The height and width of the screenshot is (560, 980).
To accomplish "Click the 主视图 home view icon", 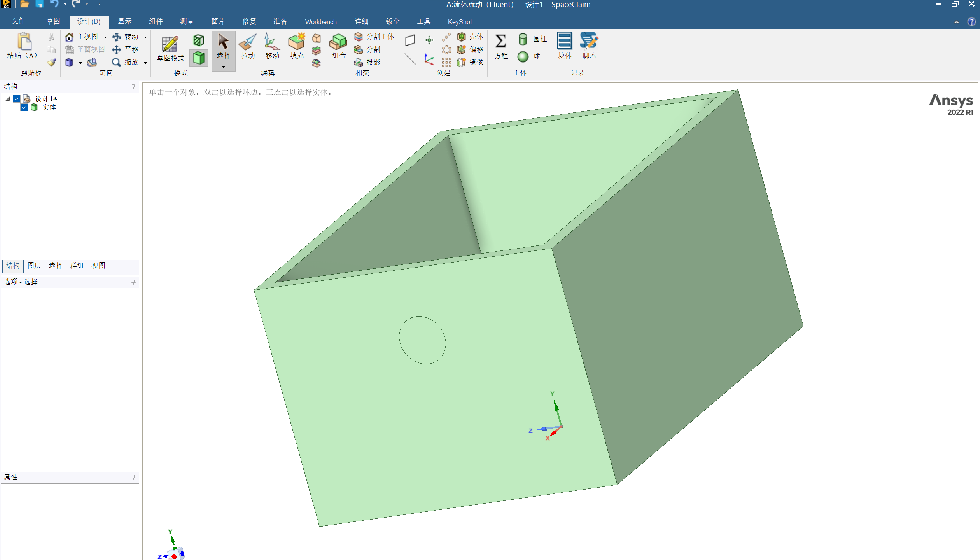I will (x=69, y=37).
